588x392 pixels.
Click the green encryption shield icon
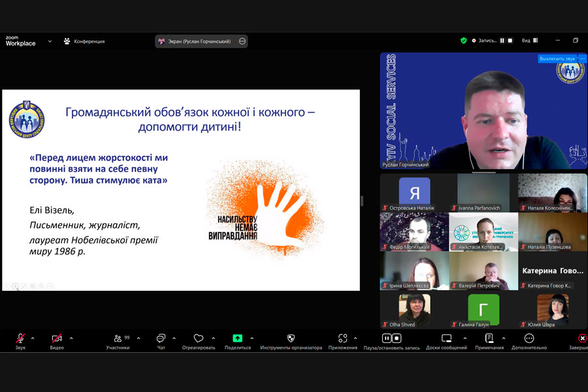pyautogui.click(x=463, y=41)
